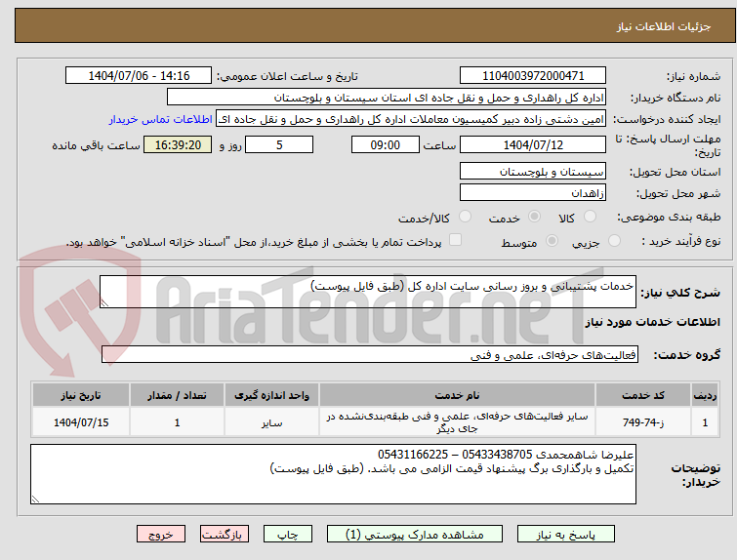Click the remaining time field 16:39:20
This screenshot has width=737, height=560.
pos(178,144)
